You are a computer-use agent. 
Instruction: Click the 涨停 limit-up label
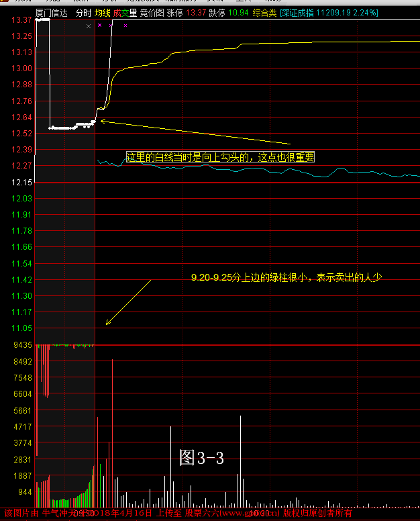coord(175,12)
